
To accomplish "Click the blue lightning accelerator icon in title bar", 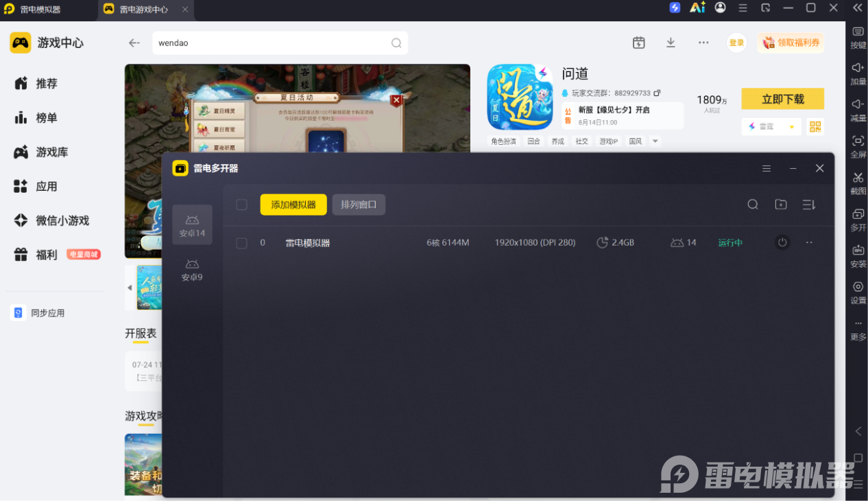I will [x=675, y=8].
